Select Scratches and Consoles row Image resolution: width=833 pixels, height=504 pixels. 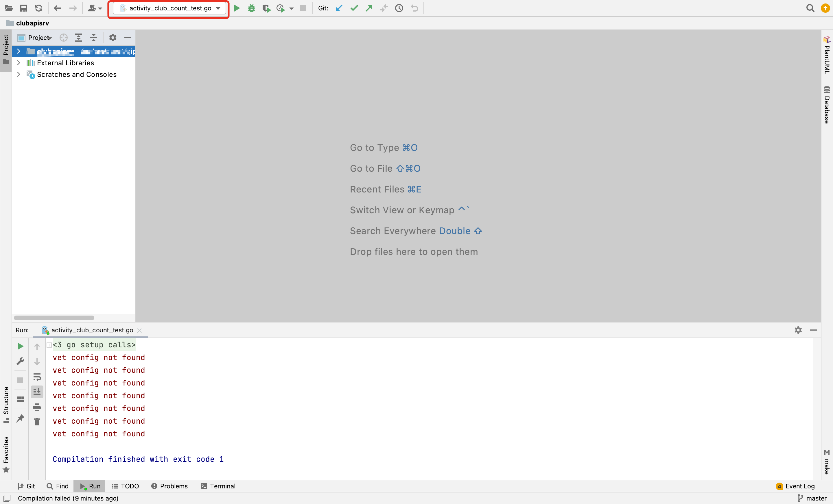click(74, 74)
